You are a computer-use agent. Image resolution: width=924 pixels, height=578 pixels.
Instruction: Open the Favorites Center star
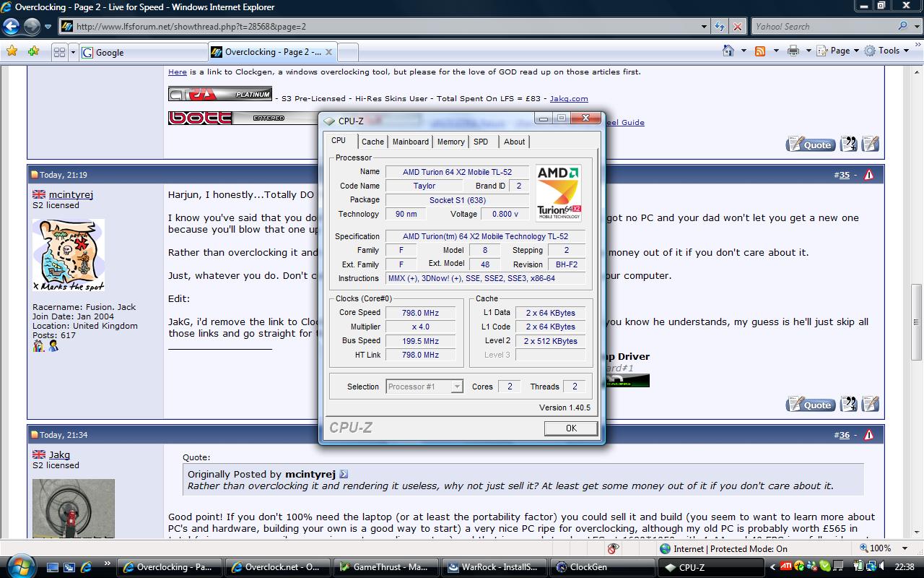[12, 51]
